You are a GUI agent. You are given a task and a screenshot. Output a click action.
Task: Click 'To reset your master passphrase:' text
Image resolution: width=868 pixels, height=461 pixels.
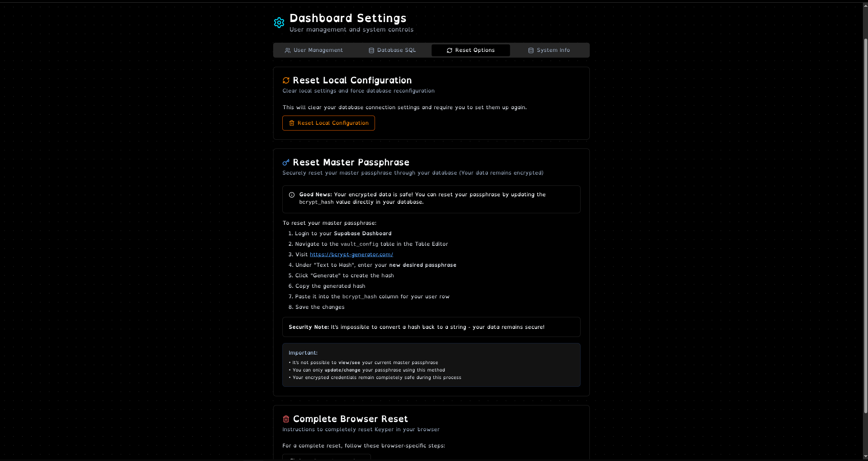point(329,223)
